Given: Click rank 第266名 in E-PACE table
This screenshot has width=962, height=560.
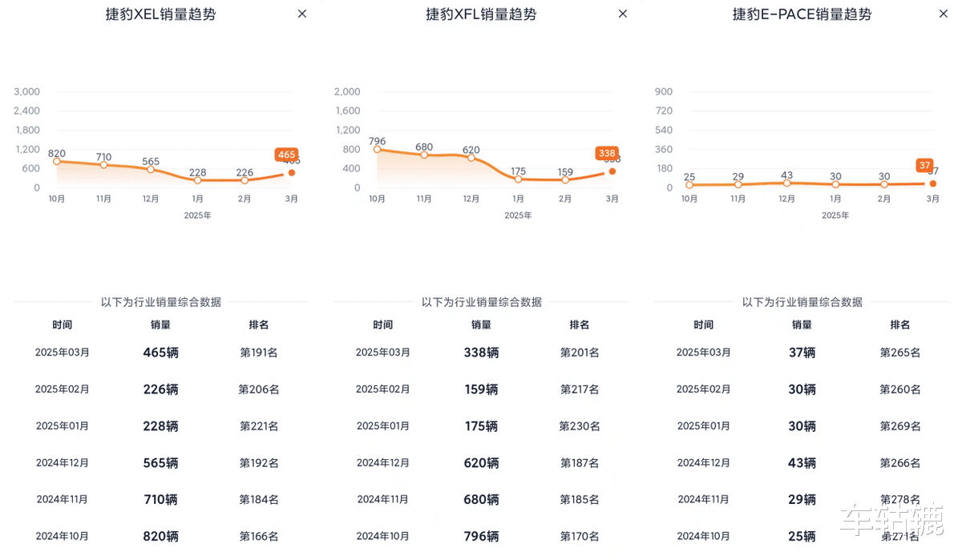Looking at the screenshot, I should tap(900, 463).
